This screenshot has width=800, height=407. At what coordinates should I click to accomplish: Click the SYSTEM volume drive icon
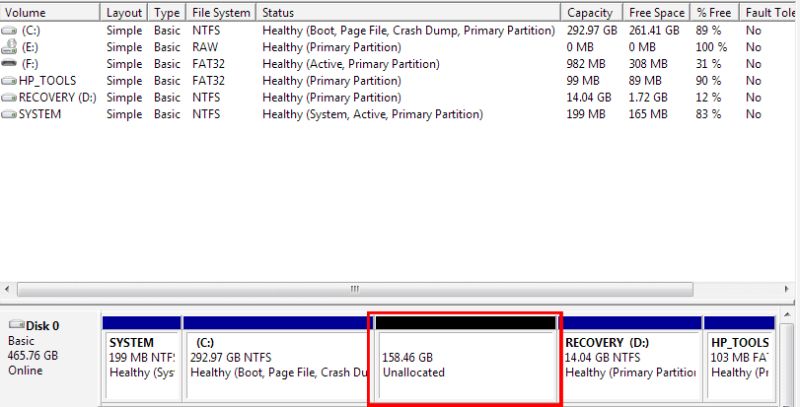tap(9, 114)
